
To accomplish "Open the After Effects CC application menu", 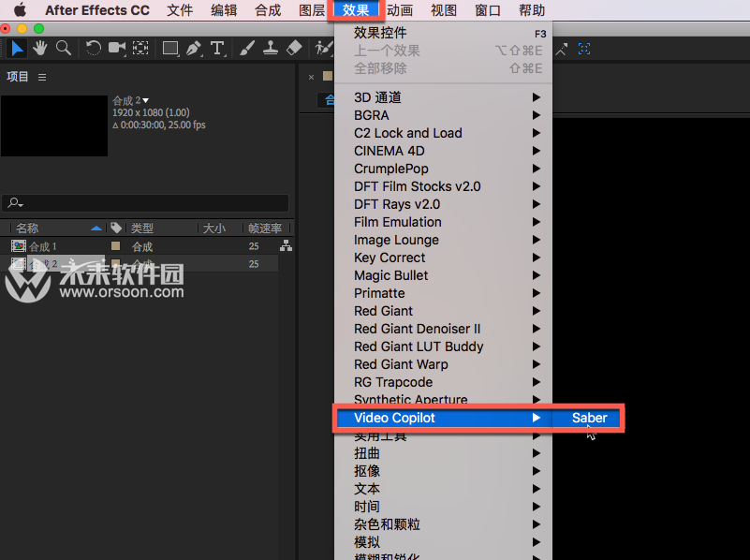I will coord(97,10).
